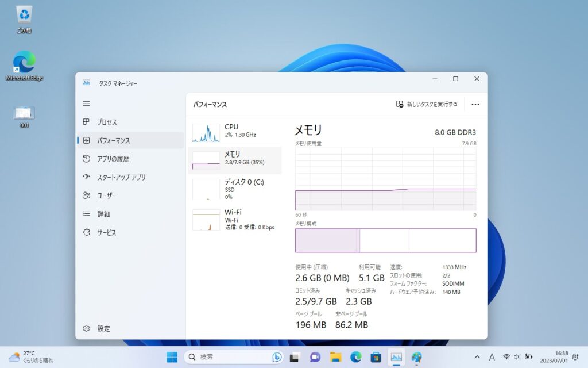The height and width of the screenshot is (368, 588).
Task: Select パフォーマンス in the sidebar
Action: [113, 140]
